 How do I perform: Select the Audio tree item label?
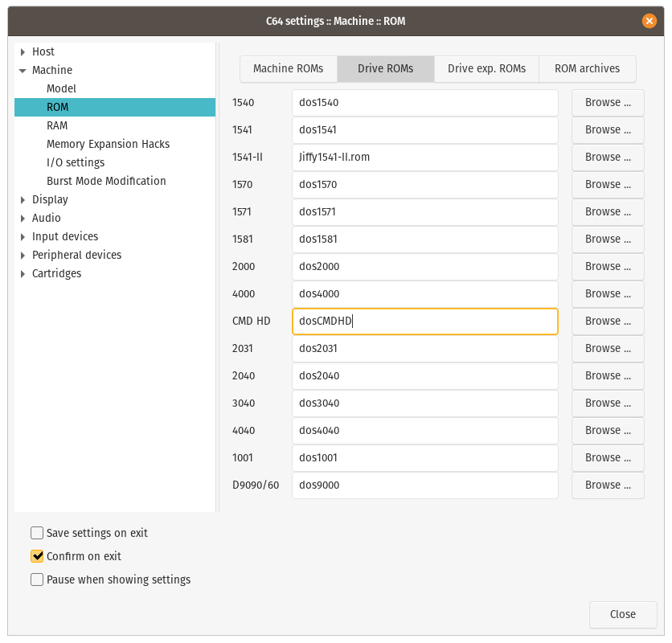(47, 218)
